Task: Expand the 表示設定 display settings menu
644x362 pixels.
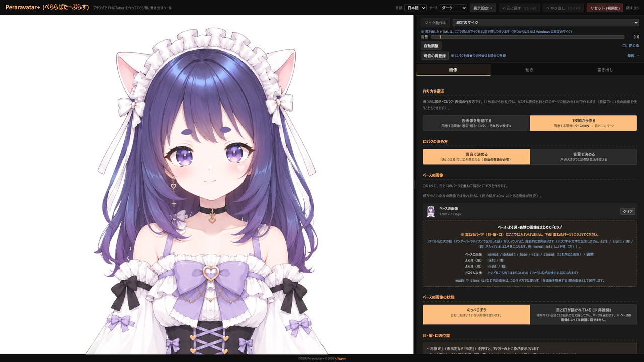Action: (483, 8)
